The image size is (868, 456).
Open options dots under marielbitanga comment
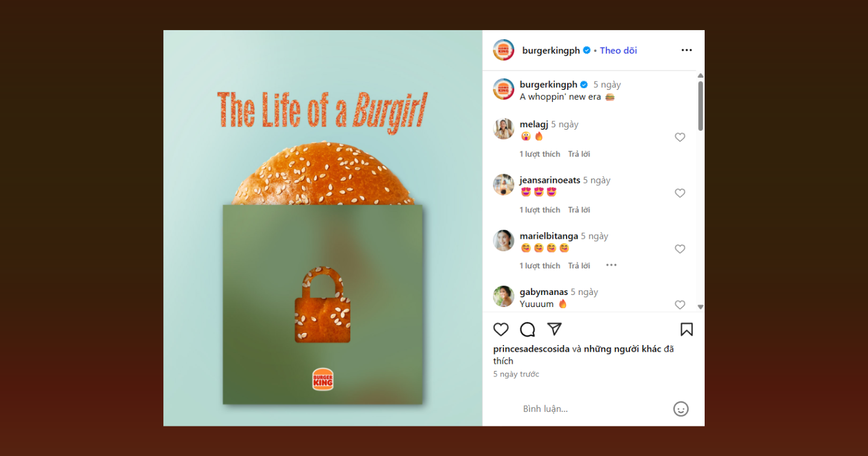point(611,265)
